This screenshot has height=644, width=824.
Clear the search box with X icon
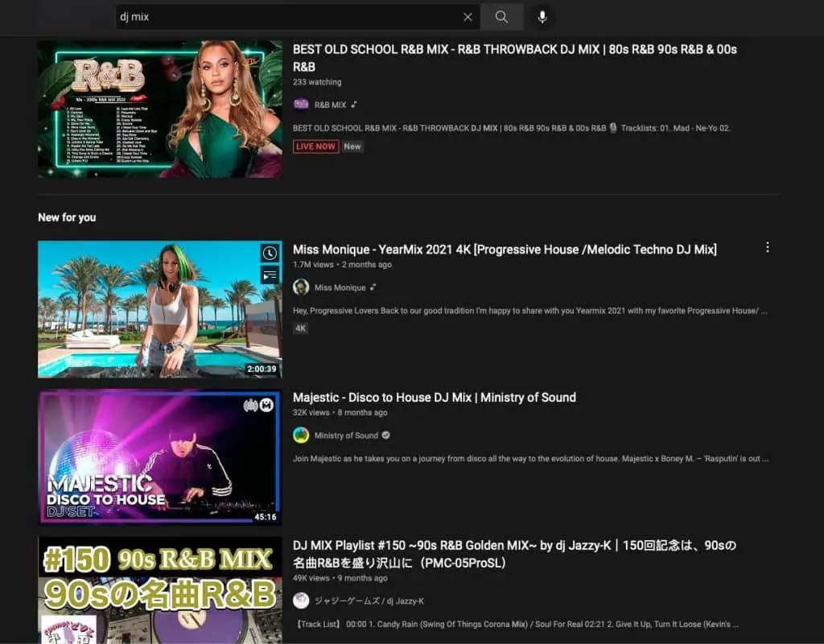tap(468, 17)
